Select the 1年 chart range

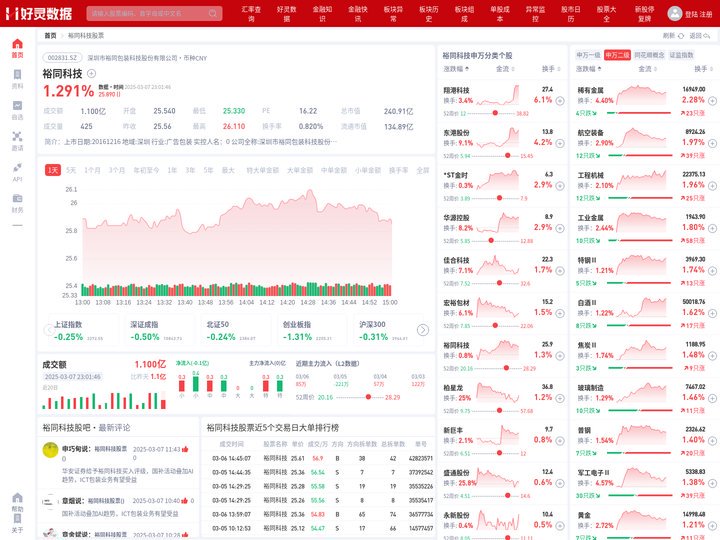(x=172, y=170)
